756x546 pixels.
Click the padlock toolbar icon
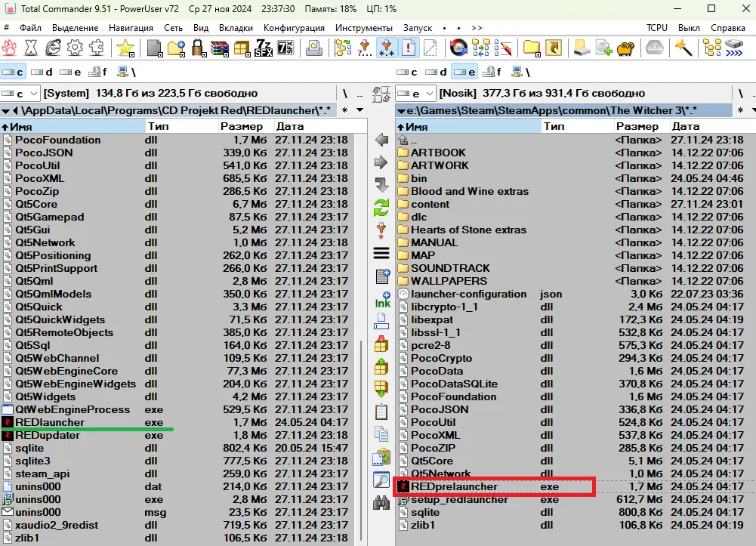pos(198,48)
